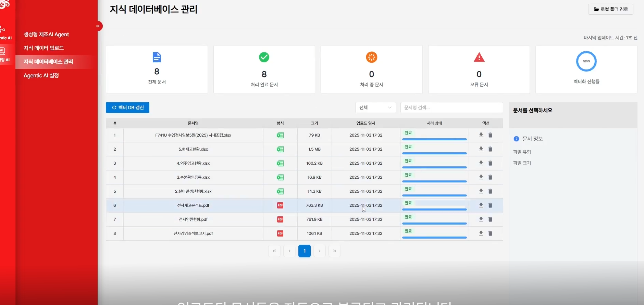Delete 2.설비별생산현황.xlsx document
Screen dimensions: 644x305
pyautogui.click(x=490, y=191)
